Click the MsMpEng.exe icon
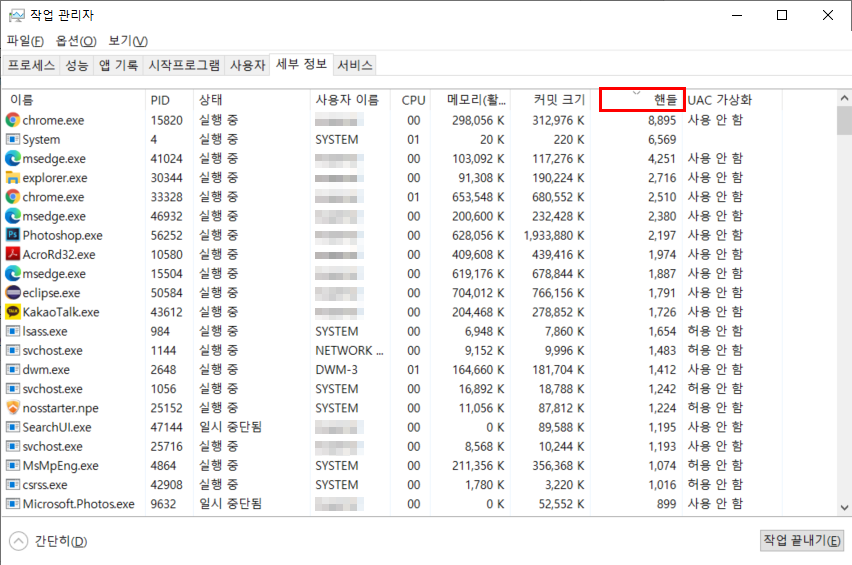 coord(13,466)
